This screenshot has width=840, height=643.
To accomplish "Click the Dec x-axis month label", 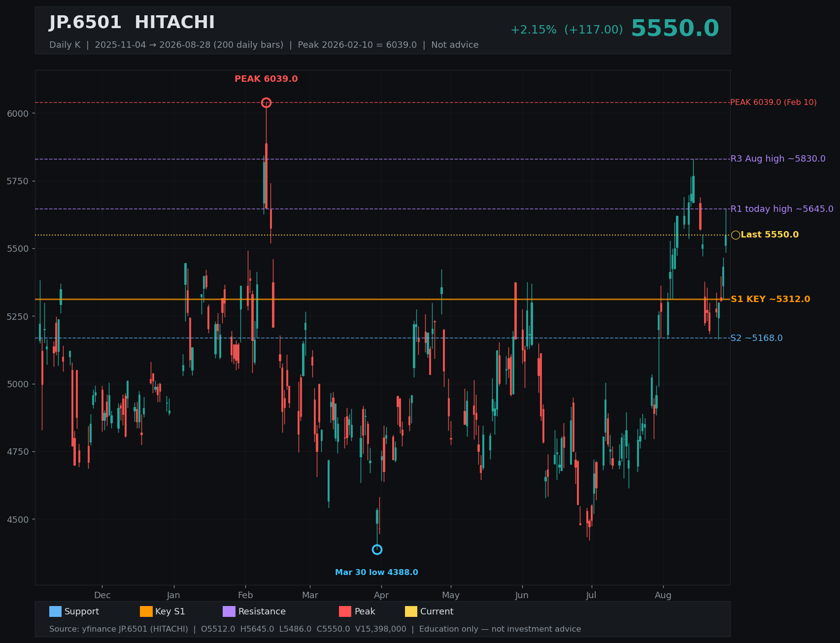I will [102, 595].
